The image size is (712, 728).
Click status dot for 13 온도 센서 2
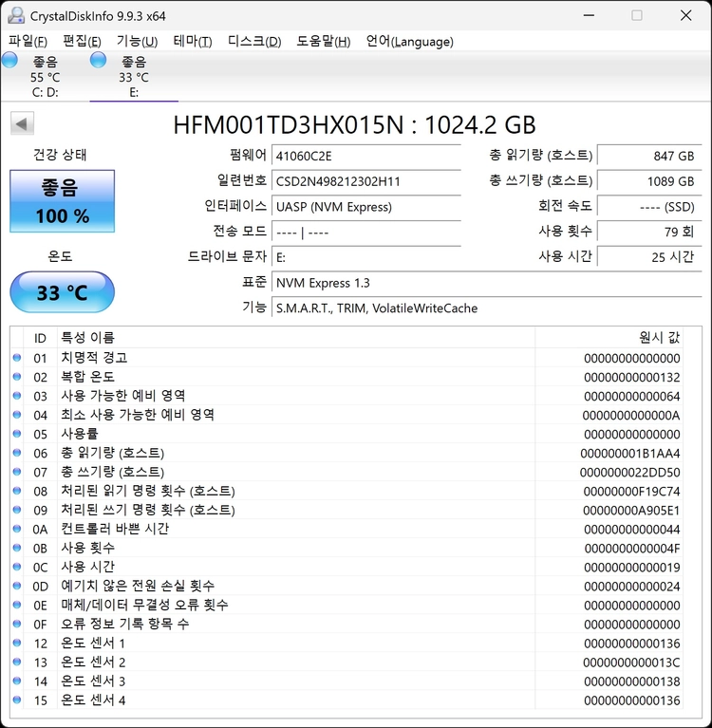(17, 663)
